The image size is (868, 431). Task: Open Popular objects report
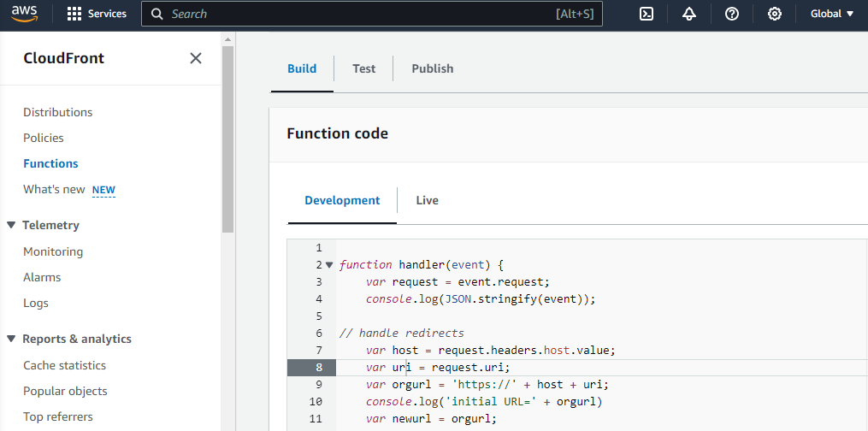[x=65, y=391]
